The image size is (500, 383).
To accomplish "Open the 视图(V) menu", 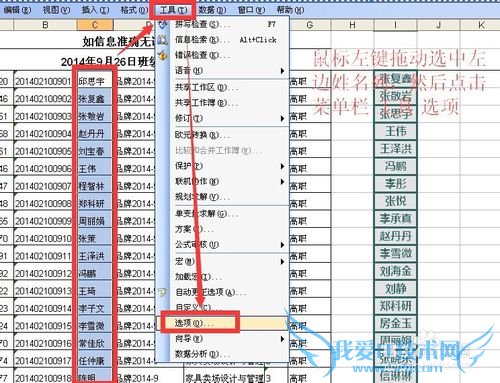I will coord(56,10).
